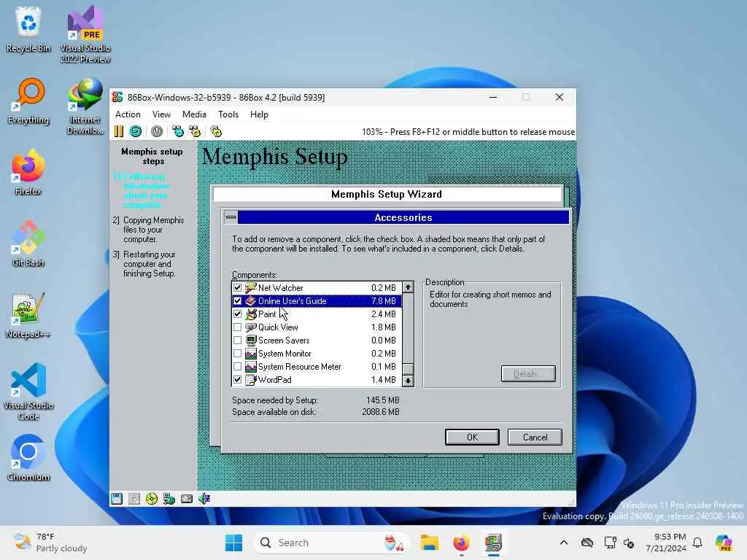Check the System Resource Meter component
Viewport: 747px width, 560px height.
(237, 367)
